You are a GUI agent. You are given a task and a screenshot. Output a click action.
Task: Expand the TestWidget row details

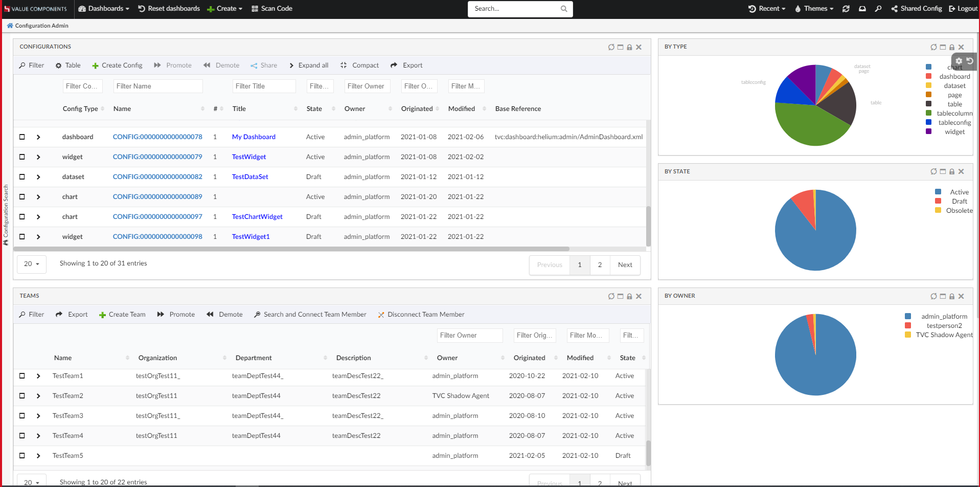pos(38,157)
